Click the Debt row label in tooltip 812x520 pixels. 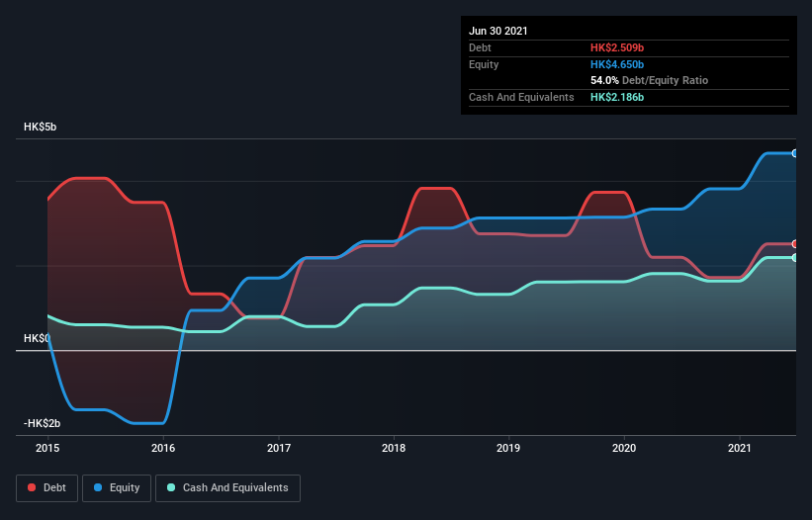[x=480, y=47]
